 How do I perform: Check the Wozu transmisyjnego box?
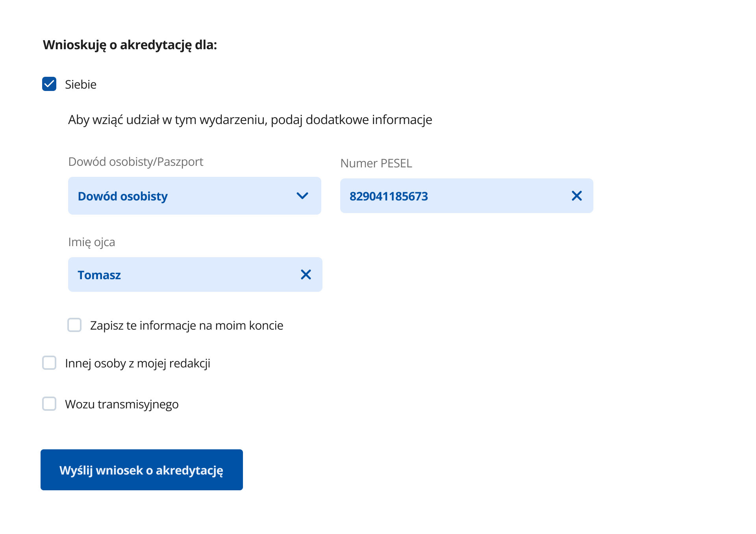(x=49, y=404)
